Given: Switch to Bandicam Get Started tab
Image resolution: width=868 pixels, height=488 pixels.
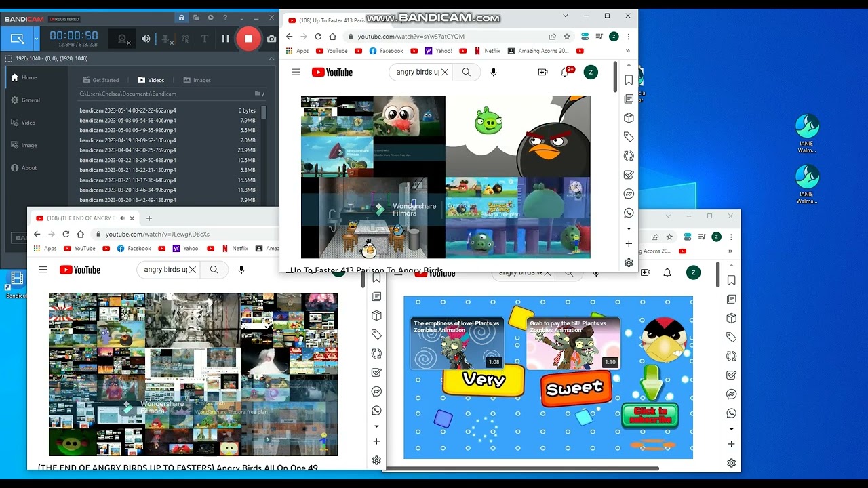Looking at the screenshot, I should (x=100, y=80).
